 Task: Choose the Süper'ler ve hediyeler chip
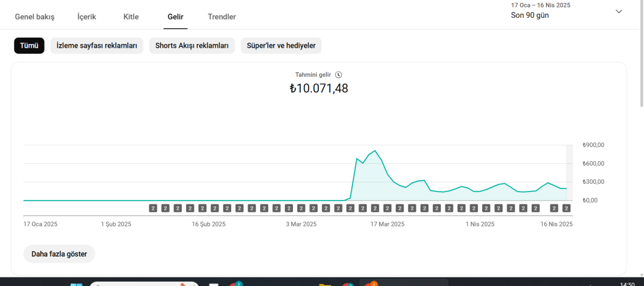point(281,46)
